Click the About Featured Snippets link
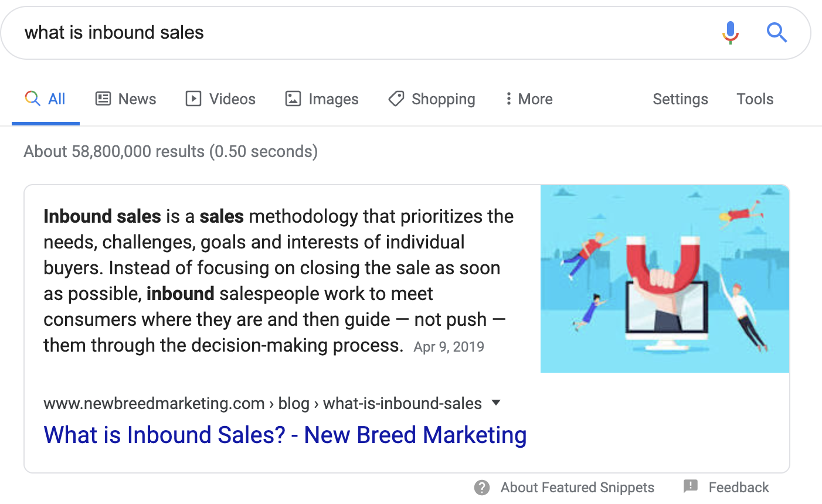Viewport: 822px width, 504px height. (x=577, y=488)
